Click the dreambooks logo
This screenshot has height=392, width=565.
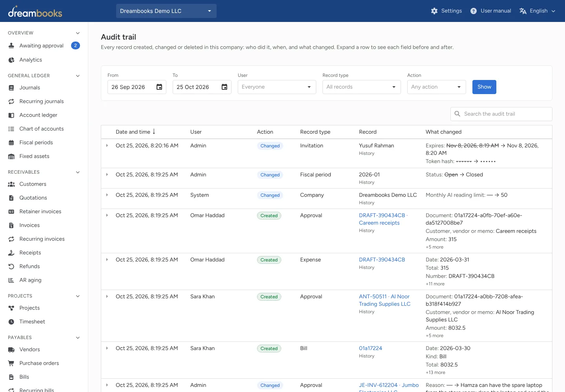[35, 12]
